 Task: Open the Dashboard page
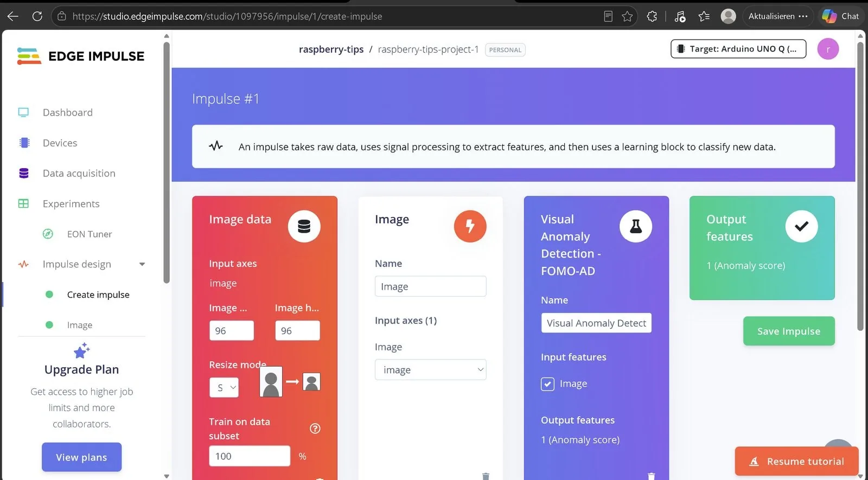[x=68, y=112]
